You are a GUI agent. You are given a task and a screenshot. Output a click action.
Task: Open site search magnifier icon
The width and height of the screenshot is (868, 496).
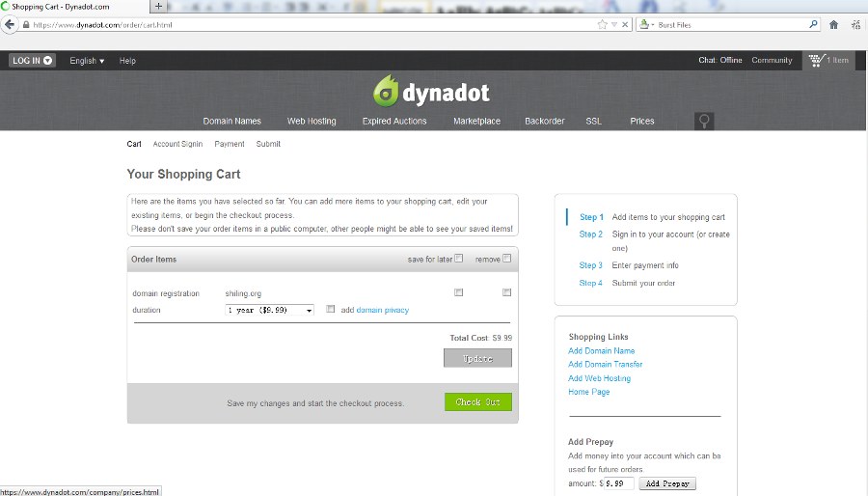pos(704,121)
